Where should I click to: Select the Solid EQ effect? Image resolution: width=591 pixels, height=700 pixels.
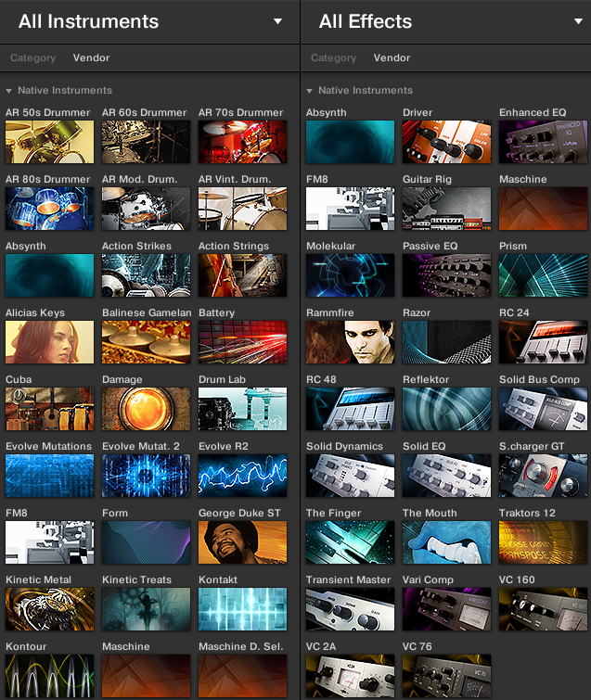(446, 476)
